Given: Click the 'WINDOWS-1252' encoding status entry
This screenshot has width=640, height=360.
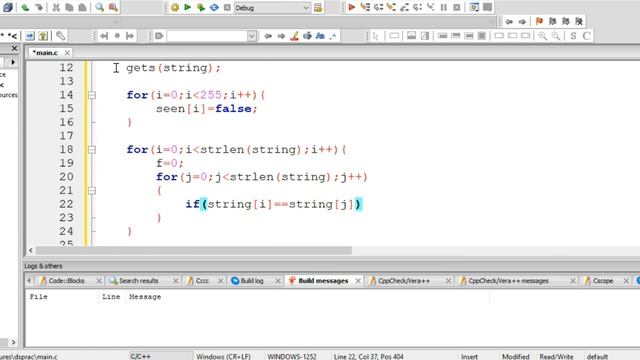Looking at the screenshot, I should coord(292,356).
